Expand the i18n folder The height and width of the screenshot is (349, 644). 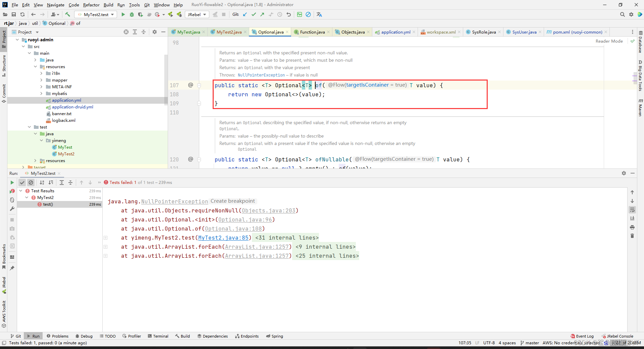[42, 73]
